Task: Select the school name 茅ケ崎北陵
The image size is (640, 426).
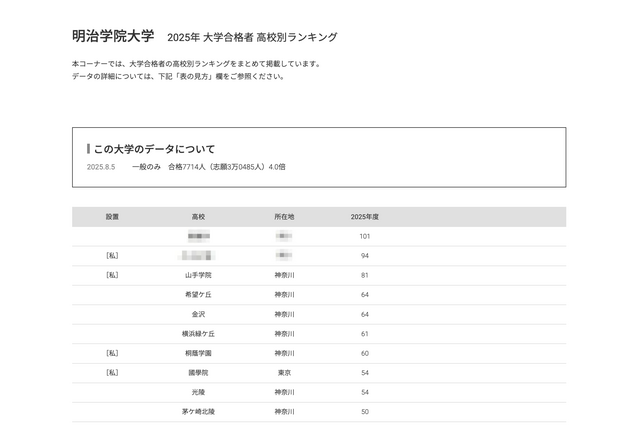Action: [198, 412]
